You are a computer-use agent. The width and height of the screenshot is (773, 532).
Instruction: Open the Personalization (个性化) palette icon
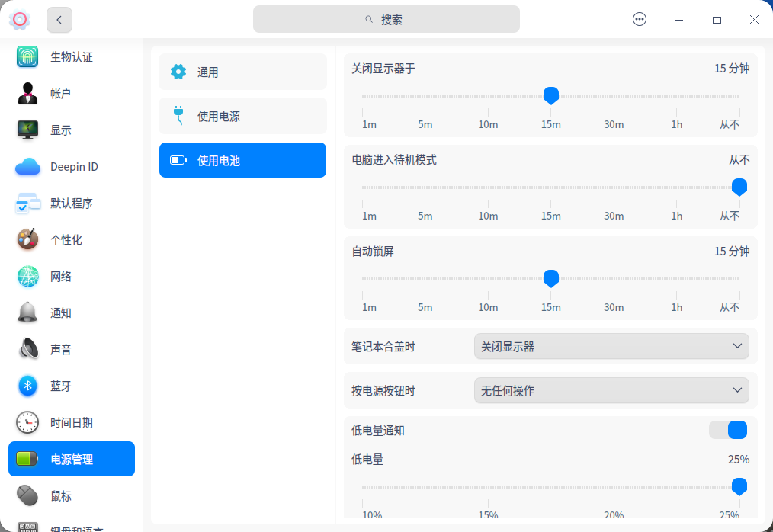click(27, 240)
